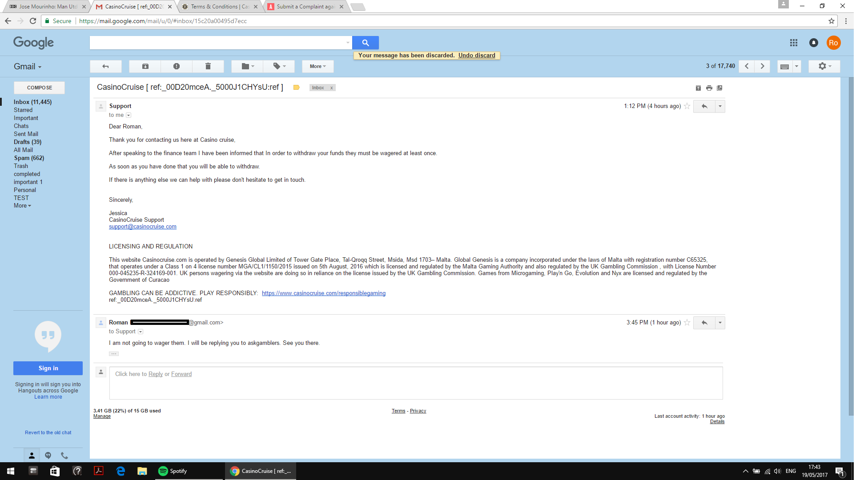The width and height of the screenshot is (868, 480).
Task: Open the Labels tag menu
Action: click(279, 66)
